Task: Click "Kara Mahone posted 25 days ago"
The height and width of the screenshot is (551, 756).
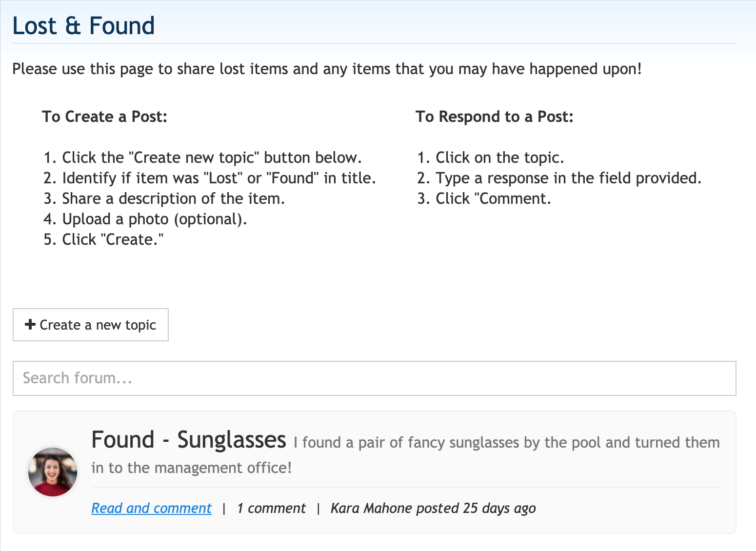Action: [x=433, y=508]
